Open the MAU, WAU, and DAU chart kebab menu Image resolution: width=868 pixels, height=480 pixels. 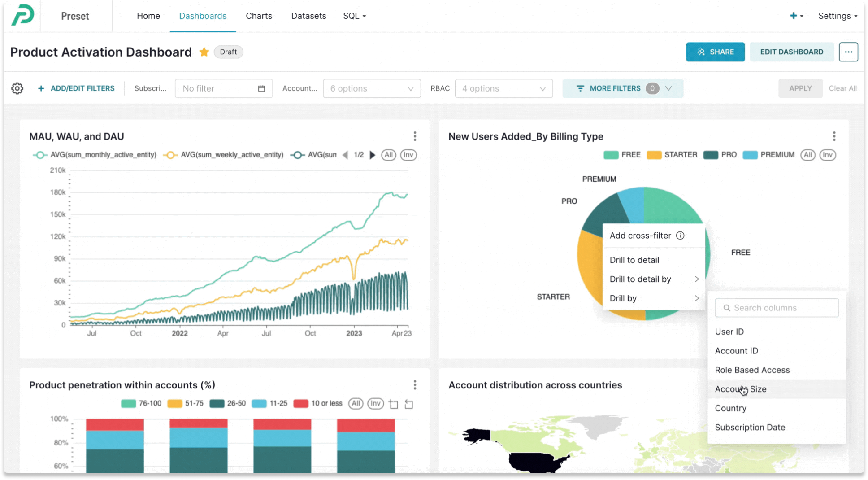[415, 136]
